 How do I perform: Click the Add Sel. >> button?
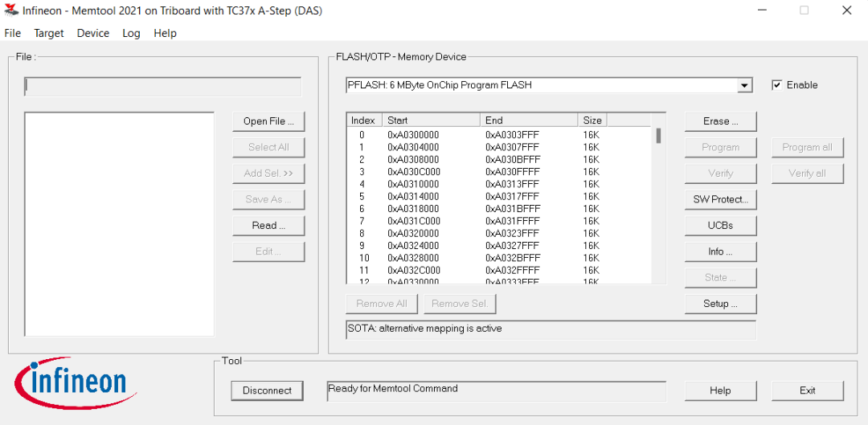pyautogui.click(x=268, y=174)
